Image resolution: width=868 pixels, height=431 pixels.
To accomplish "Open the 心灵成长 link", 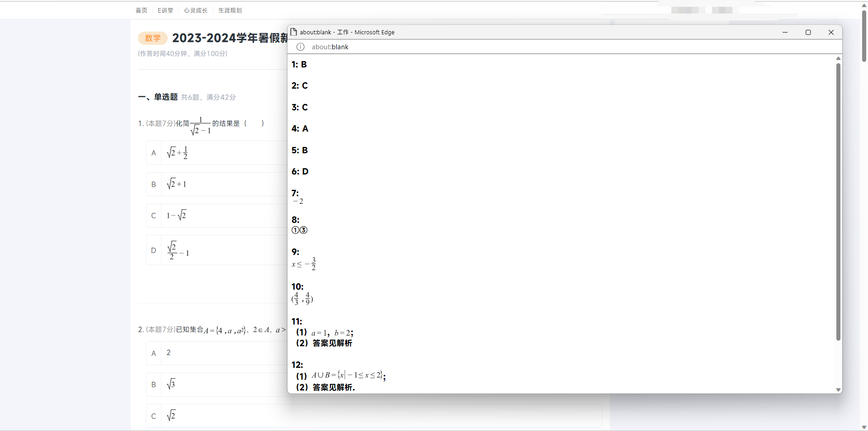I will tap(195, 10).
